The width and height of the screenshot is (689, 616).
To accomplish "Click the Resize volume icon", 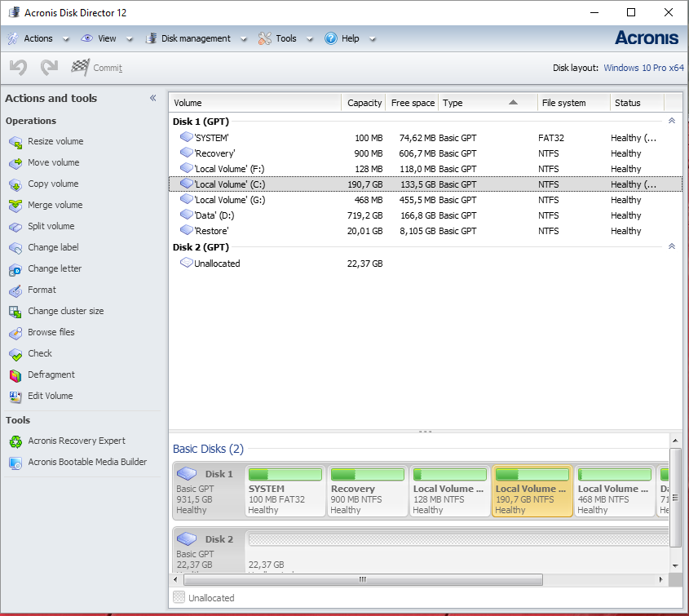I will pos(15,142).
